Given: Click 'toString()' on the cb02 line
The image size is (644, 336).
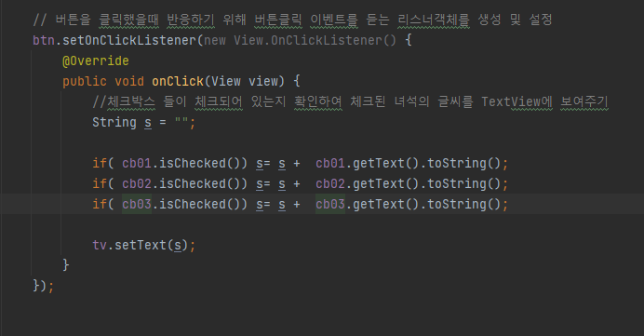Looking at the screenshot, I should point(464,183).
